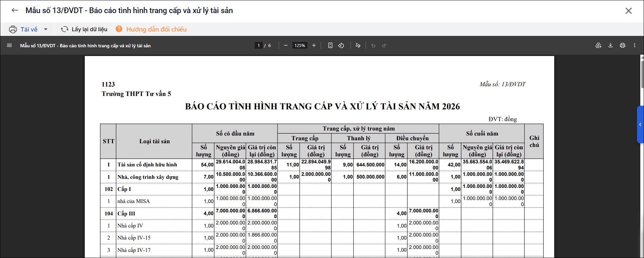Rotate the document counterclockwise

[x=341, y=45]
